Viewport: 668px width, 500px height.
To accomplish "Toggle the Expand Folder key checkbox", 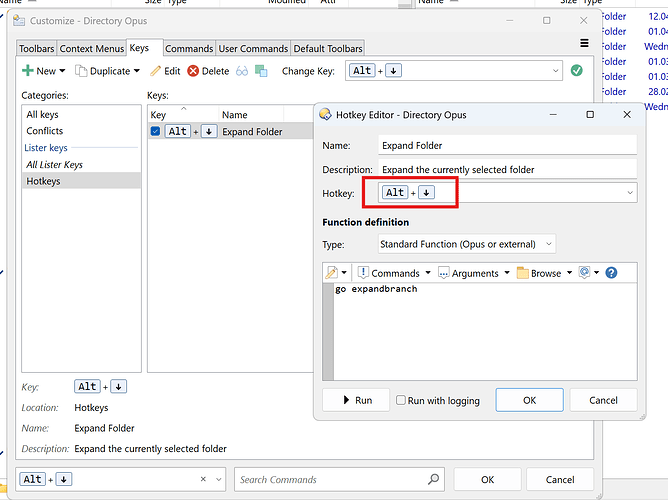I will [x=155, y=131].
